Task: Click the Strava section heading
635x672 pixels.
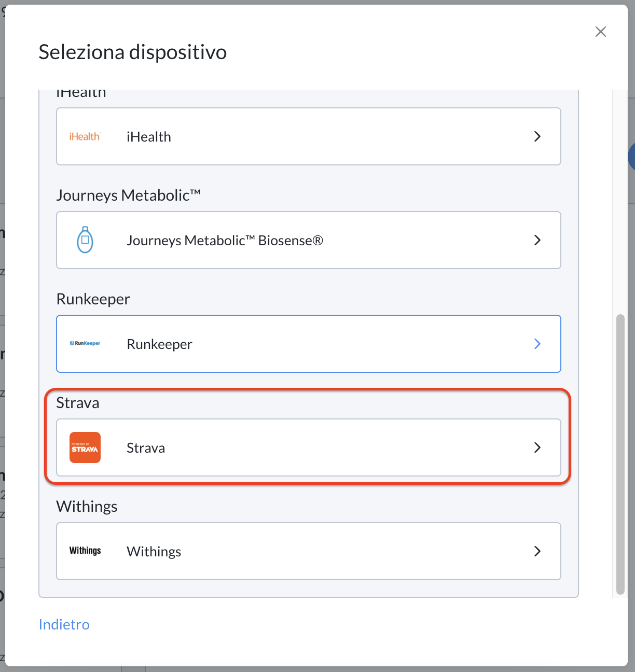Action: (x=78, y=403)
